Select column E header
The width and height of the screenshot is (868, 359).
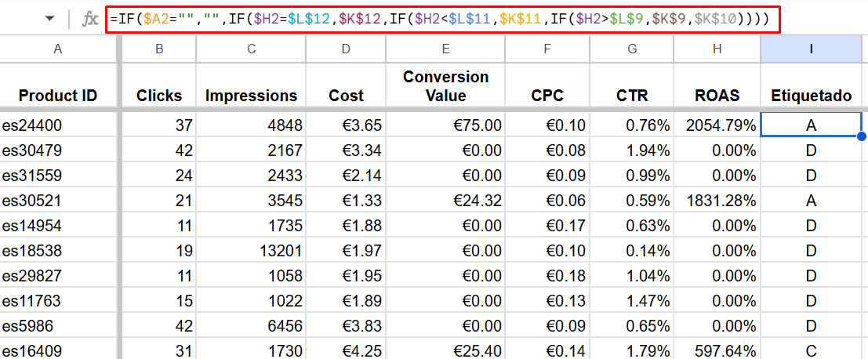pyautogui.click(x=445, y=49)
